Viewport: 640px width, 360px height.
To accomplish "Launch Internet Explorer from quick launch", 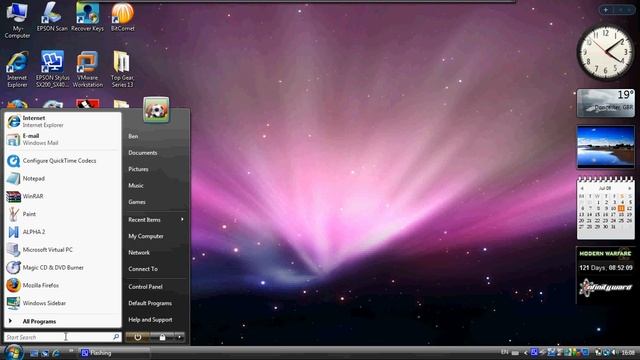I will [x=56, y=353].
